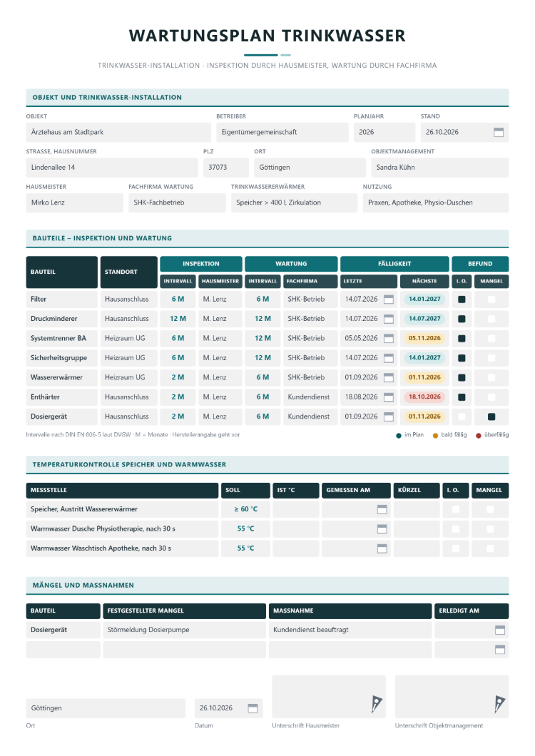Open the second Mängel row's date picker

pos(500,650)
